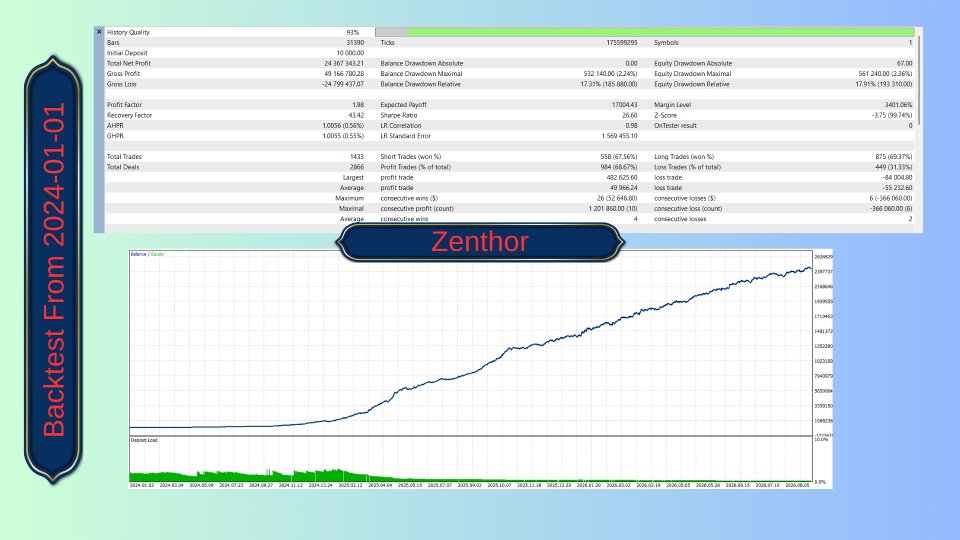Image resolution: width=960 pixels, height=540 pixels.
Task: Click the consecutive losses value '6 (-366 060.00)'
Action: [x=890, y=199]
